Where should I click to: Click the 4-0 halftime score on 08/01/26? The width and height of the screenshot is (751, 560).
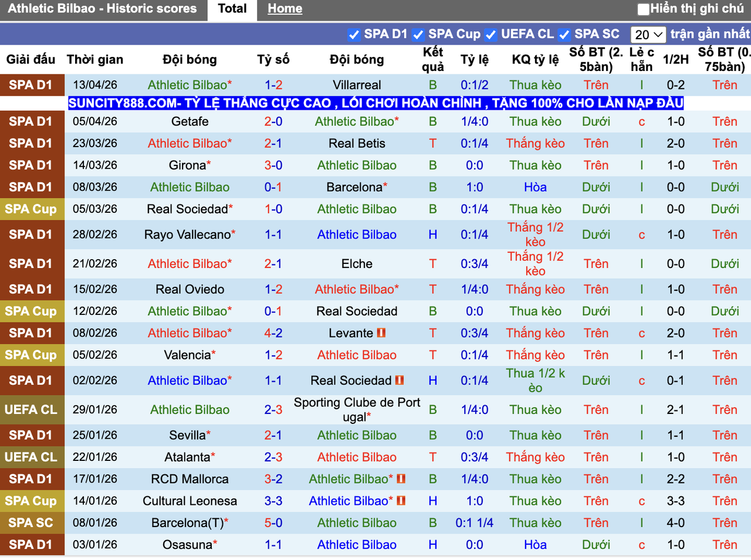[x=676, y=522]
